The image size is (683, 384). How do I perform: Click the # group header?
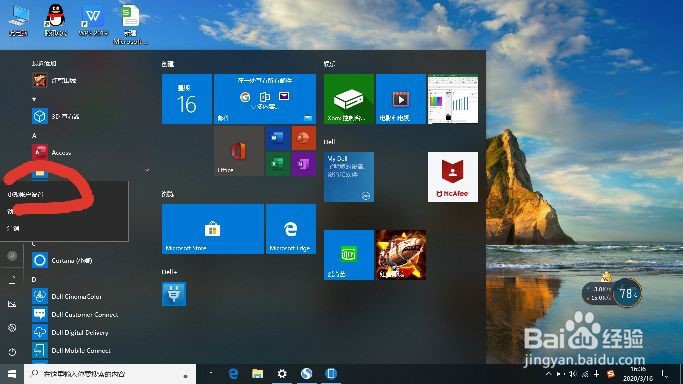pos(34,99)
